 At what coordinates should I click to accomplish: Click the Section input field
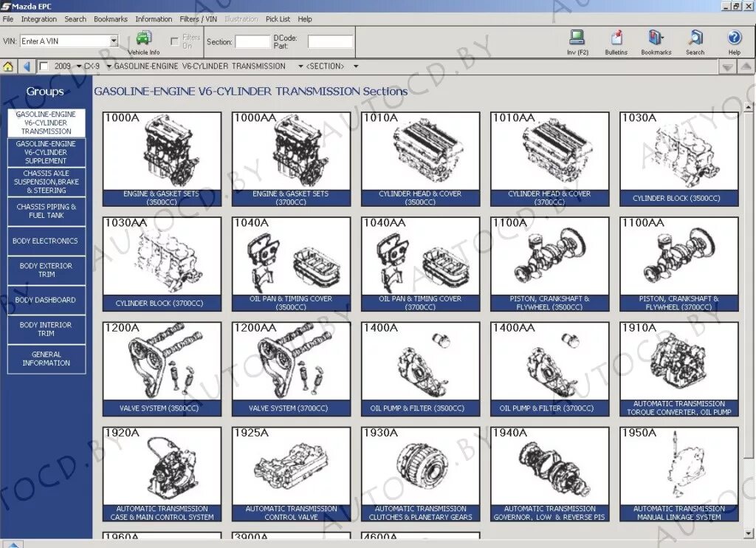[252, 41]
